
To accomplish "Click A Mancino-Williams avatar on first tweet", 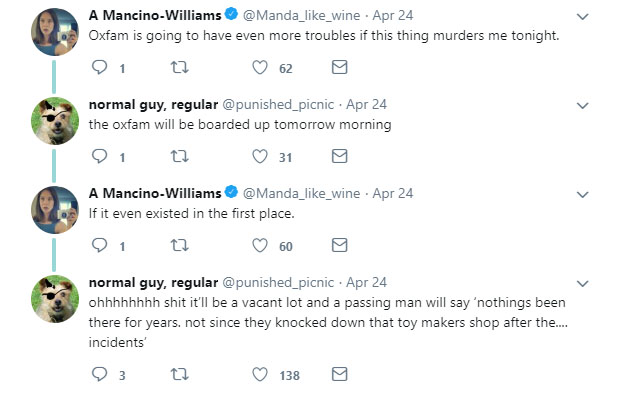I will click(55, 32).
